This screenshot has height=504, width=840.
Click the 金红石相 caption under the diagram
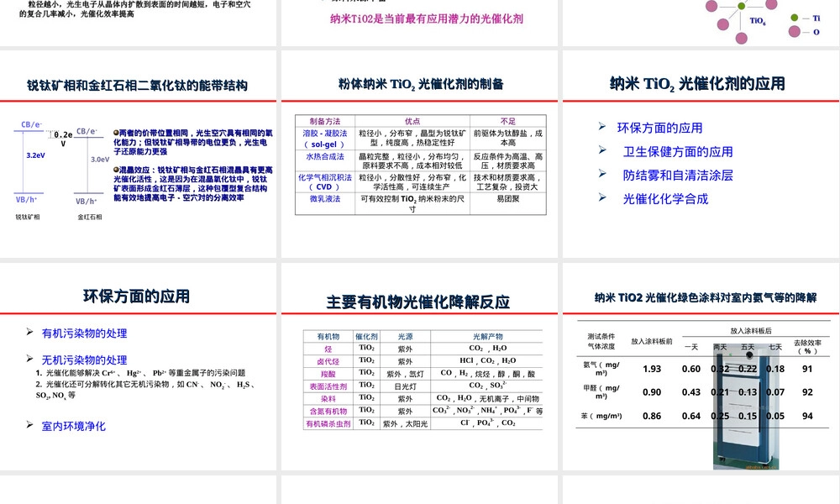[90, 217]
